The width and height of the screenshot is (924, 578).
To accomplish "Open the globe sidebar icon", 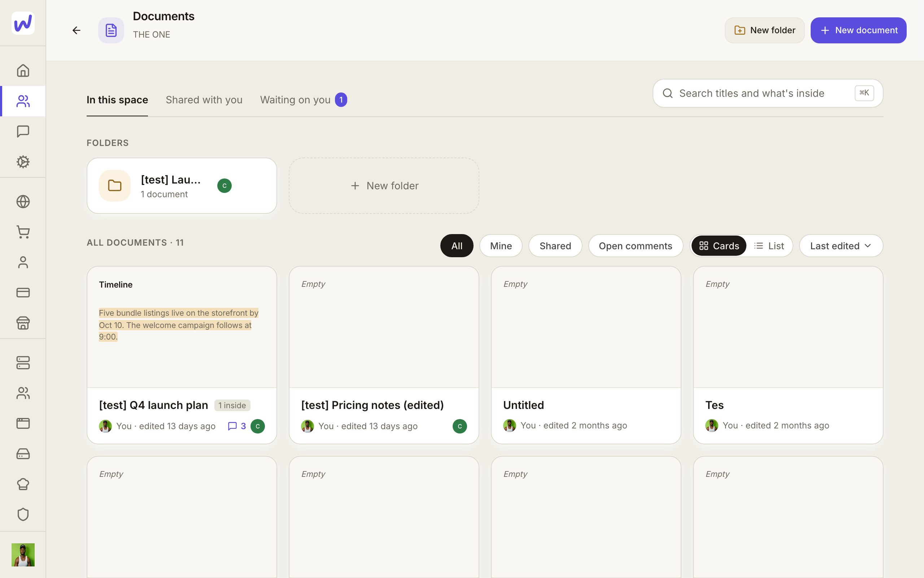I will 23,202.
